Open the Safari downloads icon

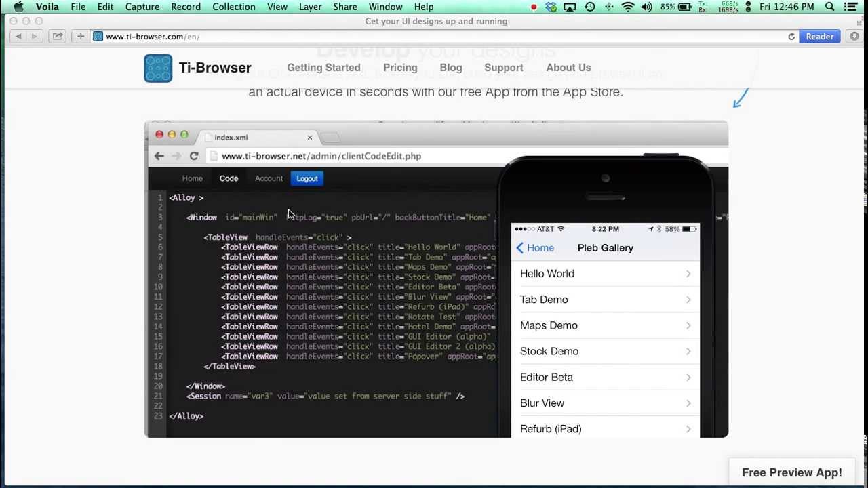point(854,37)
